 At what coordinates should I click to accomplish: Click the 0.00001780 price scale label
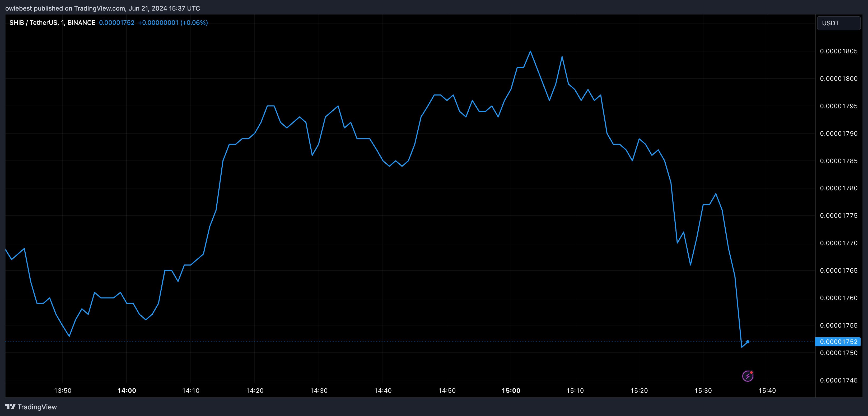(838, 188)
